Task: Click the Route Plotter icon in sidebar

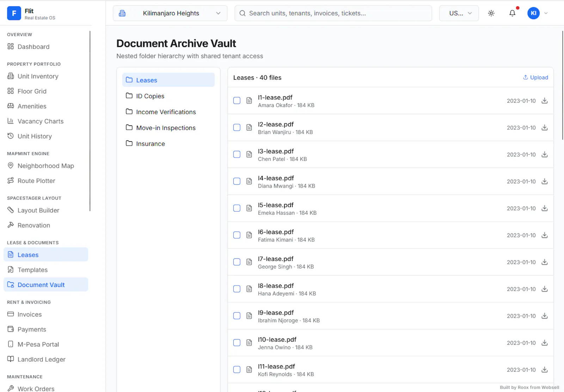Action: pyautogui.click(x=11, y=180)
